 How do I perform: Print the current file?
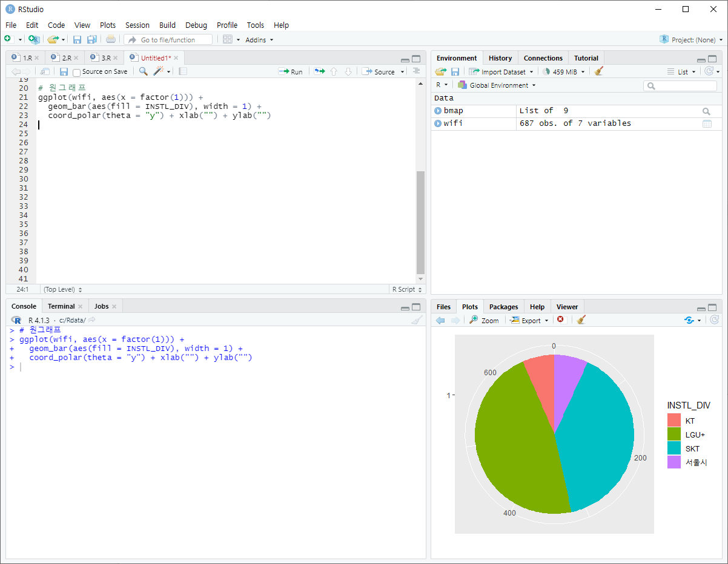coord(111,39)
